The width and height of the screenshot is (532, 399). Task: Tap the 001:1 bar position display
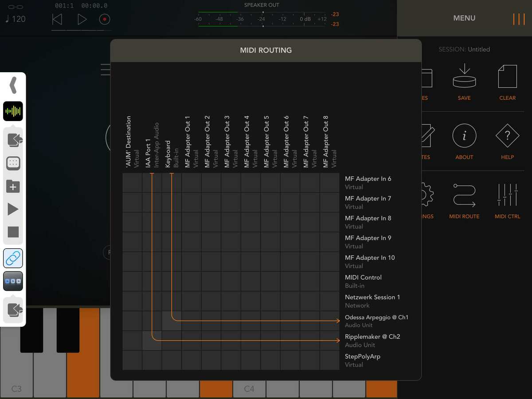click(x=64, y=6)
